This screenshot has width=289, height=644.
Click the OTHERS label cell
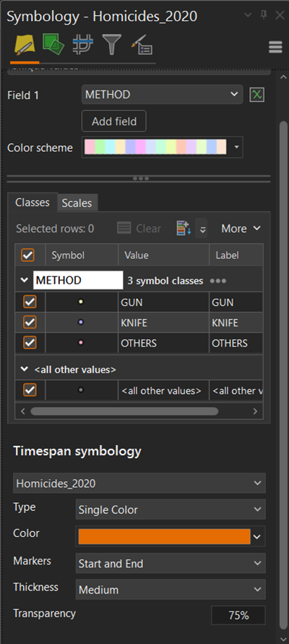click(236, 342)
